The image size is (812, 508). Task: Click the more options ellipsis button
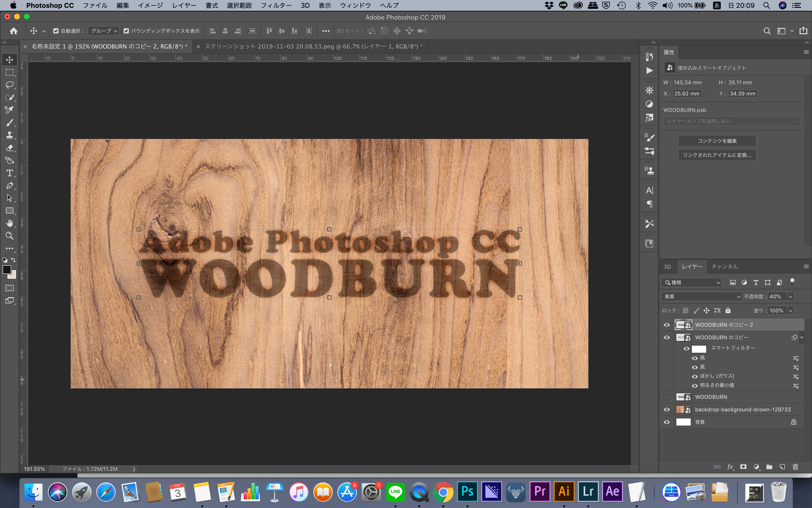point(326,31)
